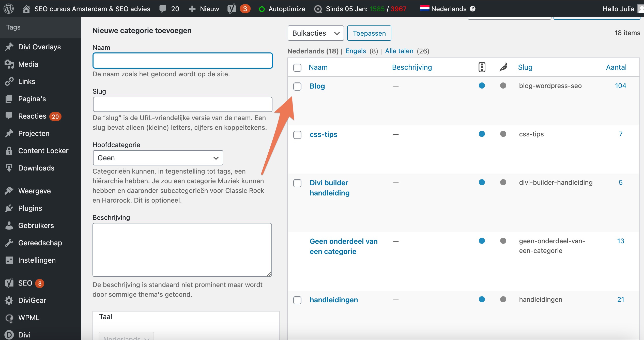Open Yoast icon in admin bar

232,9
